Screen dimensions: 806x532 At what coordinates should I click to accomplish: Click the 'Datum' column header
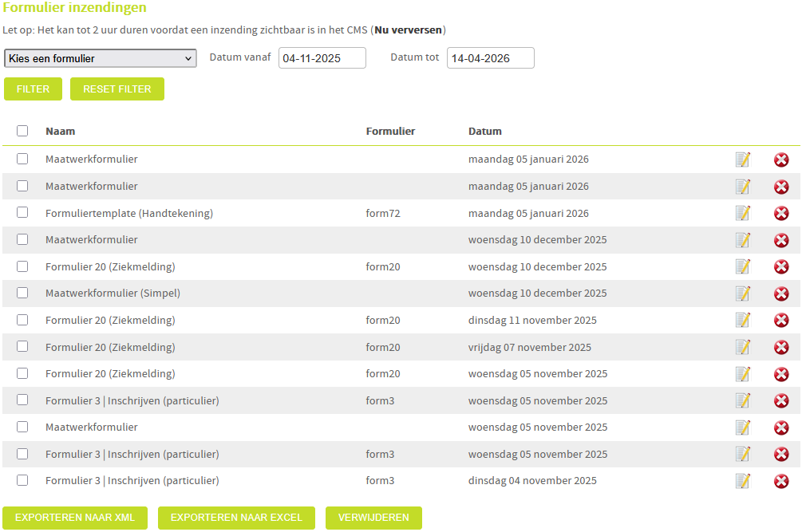tap(484, 131)
